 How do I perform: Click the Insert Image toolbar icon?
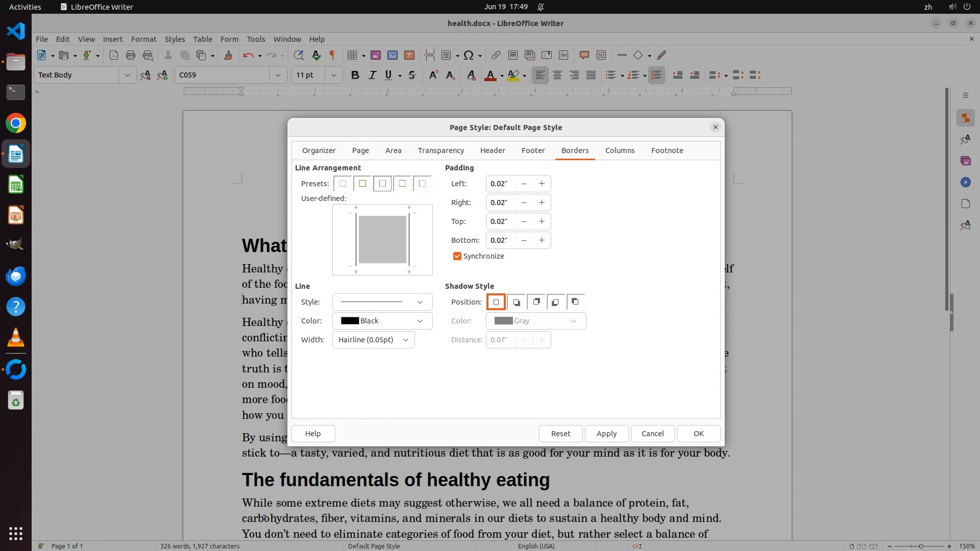click(x=376, y=55)
